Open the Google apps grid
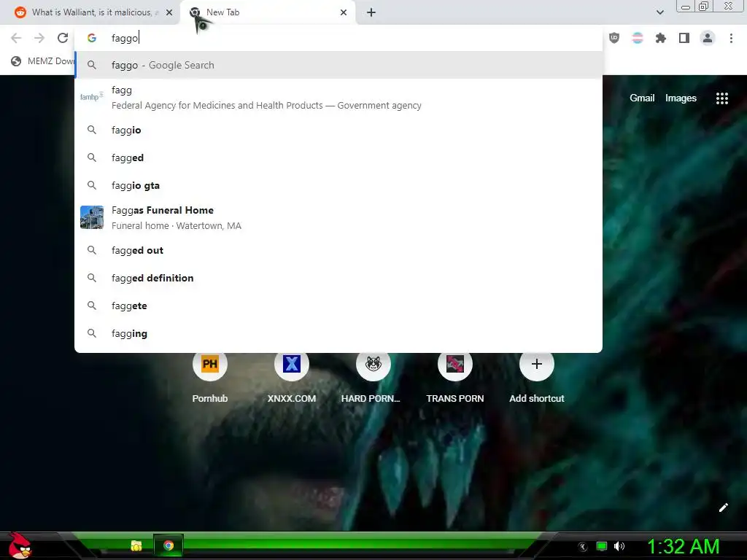This screenshot has height=560, width=747. 722,98
